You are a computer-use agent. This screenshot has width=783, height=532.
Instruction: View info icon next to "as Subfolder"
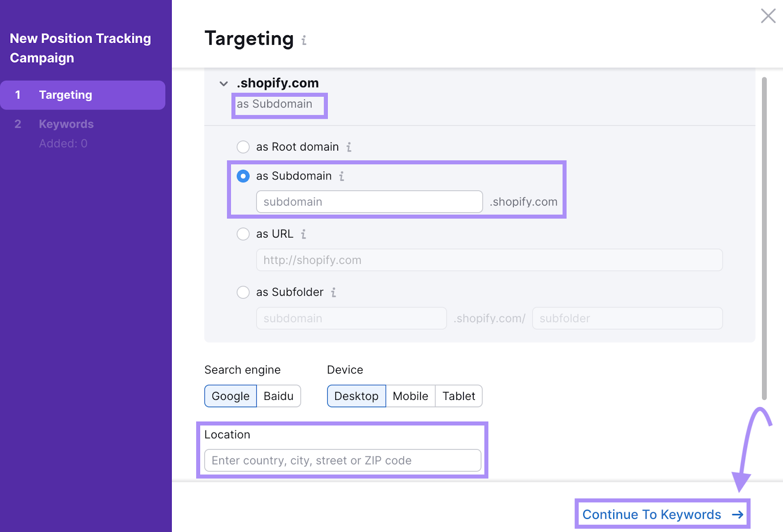[x=334, y=292]
